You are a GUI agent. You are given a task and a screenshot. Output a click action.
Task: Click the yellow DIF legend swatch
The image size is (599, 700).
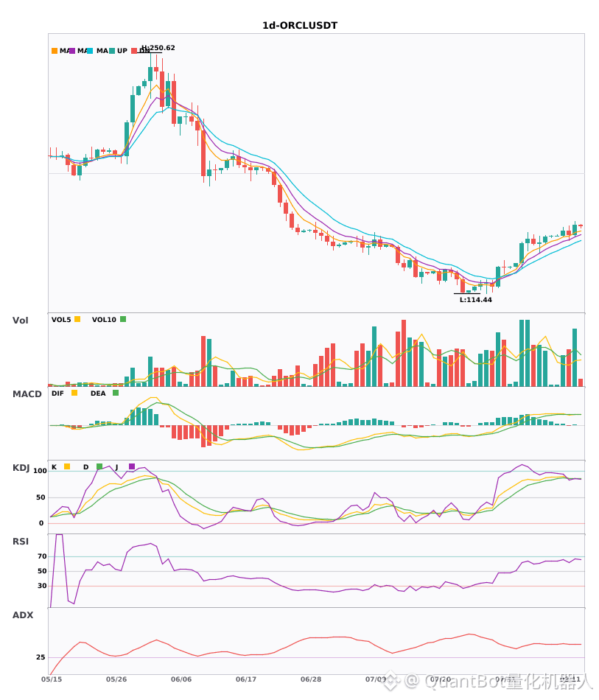pyautogui.click(x=74, y=393)
